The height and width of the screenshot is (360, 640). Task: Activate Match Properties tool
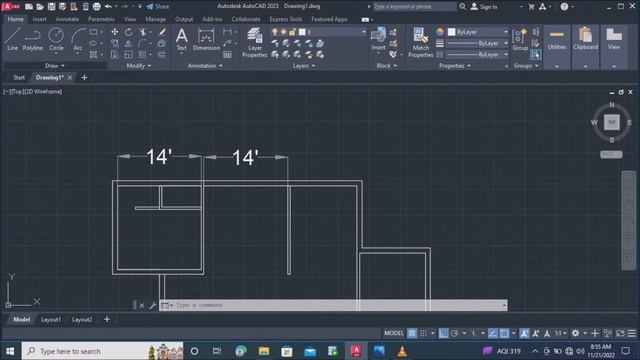(x=420, y=42)
